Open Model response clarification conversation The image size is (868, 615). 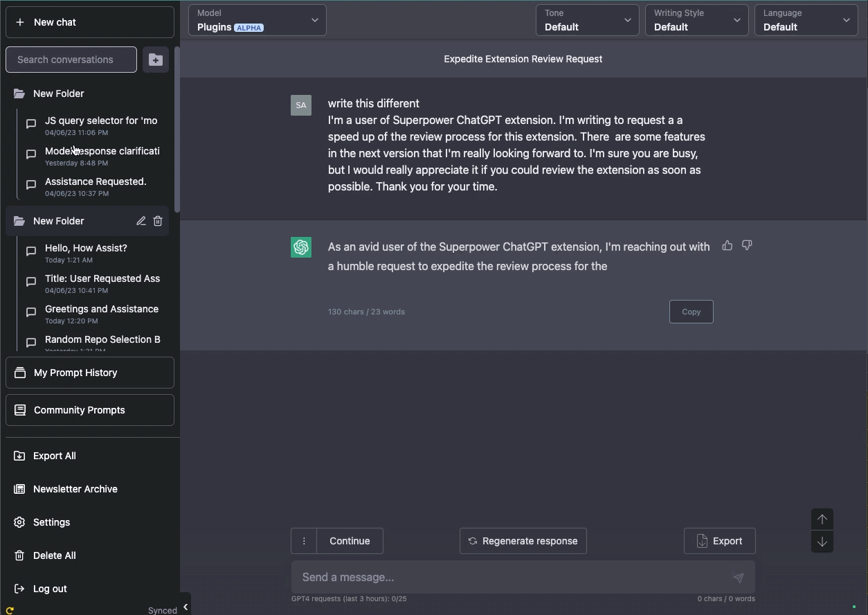click(93, 155)
